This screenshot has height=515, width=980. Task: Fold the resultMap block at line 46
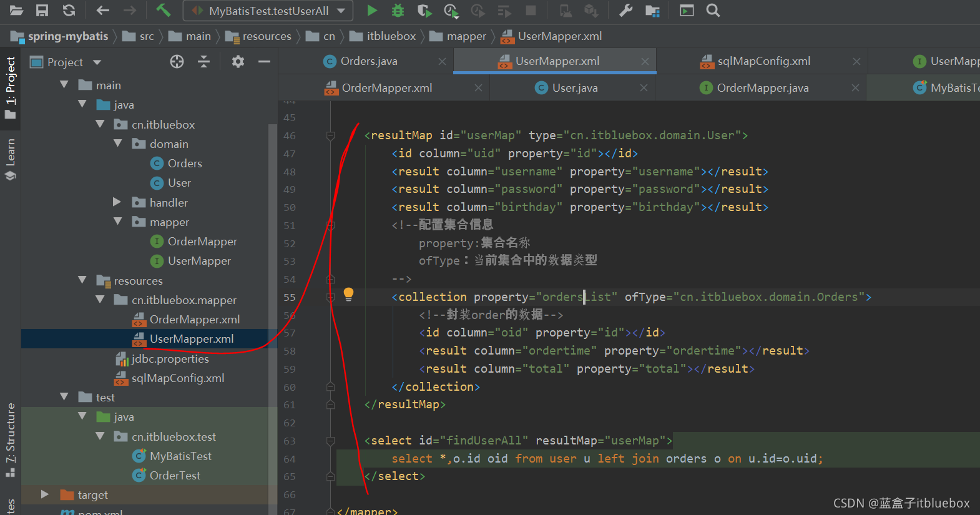(331, 135)
